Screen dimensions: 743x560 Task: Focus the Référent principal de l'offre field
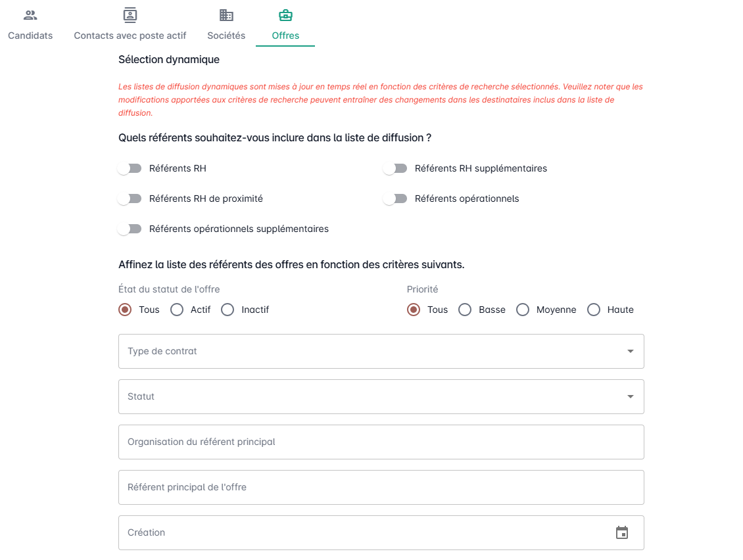coord(381,487)
